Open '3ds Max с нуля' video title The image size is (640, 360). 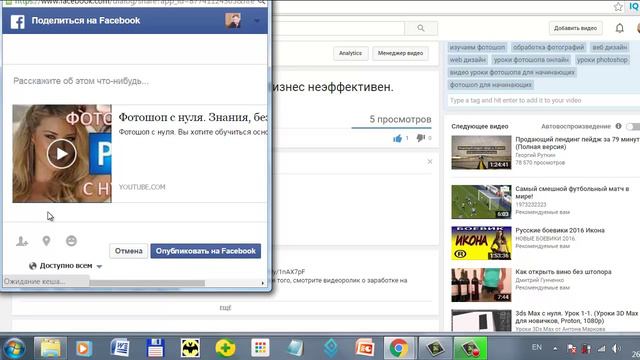576,317
